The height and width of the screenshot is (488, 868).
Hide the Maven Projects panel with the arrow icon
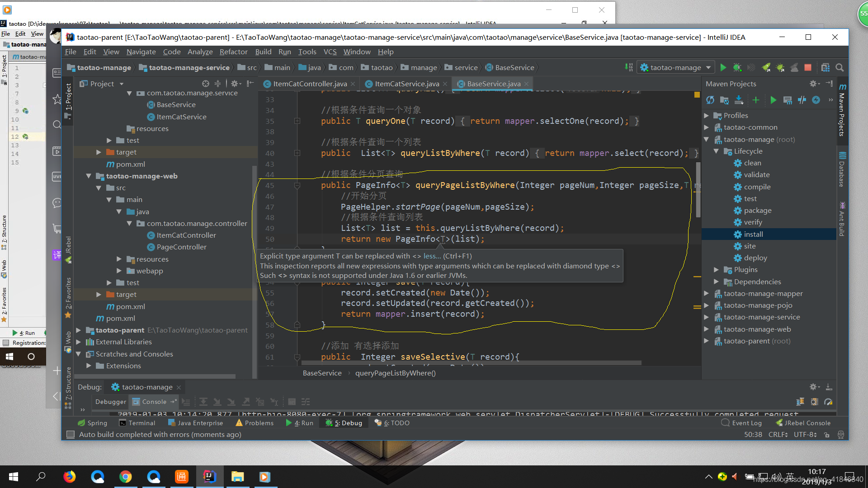(x=829, y=84)
